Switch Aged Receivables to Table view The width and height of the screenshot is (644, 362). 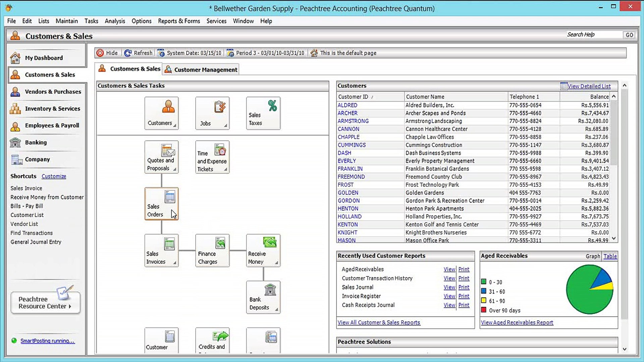pos(610,256)
